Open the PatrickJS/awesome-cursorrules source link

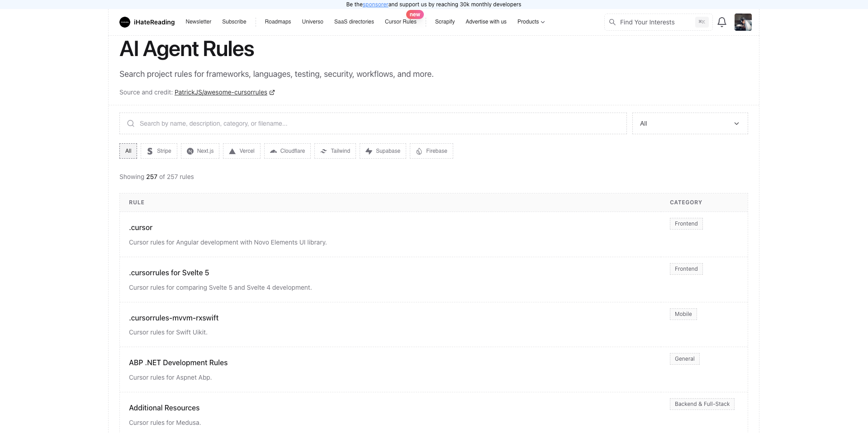[221, 92]
